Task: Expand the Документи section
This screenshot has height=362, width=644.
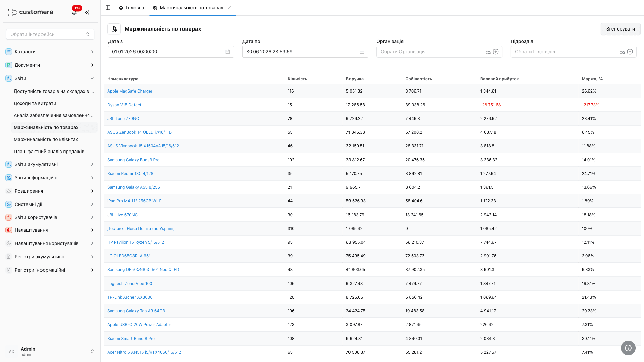Action: [x=92, y=65]
